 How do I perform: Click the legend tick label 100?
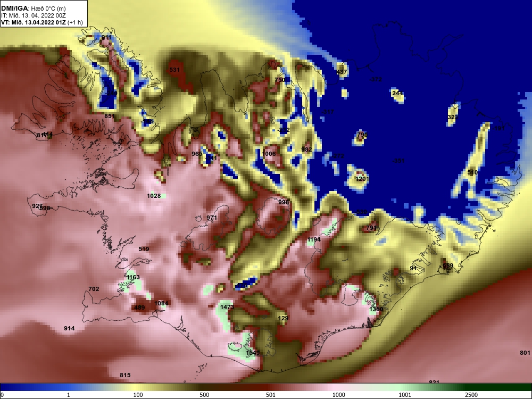(x=138, y=395)
